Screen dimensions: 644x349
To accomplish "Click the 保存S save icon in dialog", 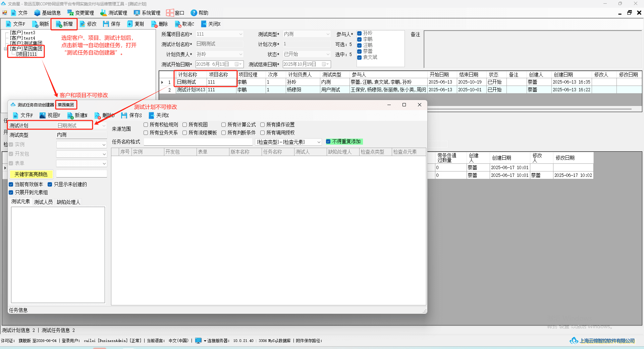I will (124, 115).
